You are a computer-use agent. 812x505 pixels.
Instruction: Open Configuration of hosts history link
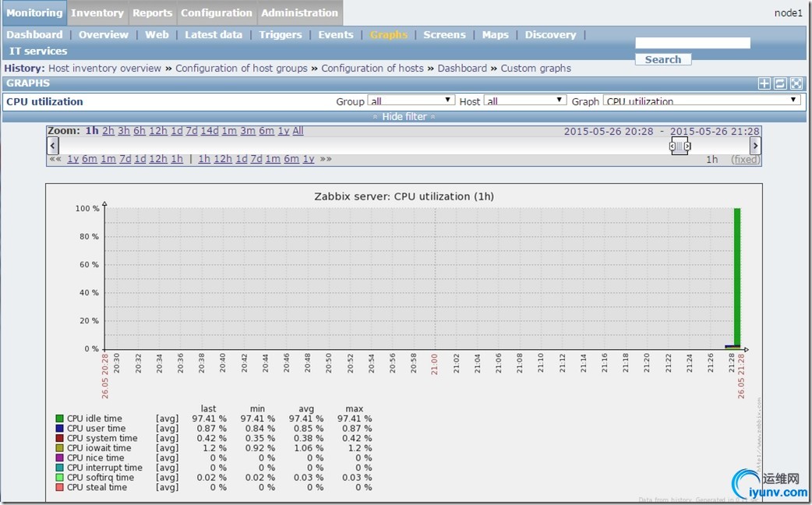coord(372,69)
